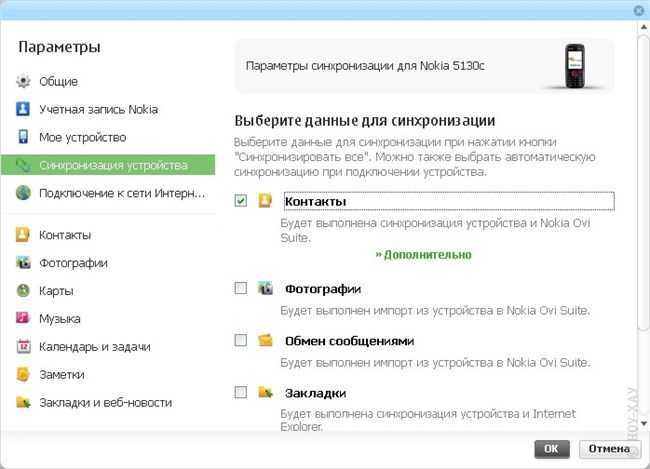Click the globe icon for internet connection

tap(23, 193)
